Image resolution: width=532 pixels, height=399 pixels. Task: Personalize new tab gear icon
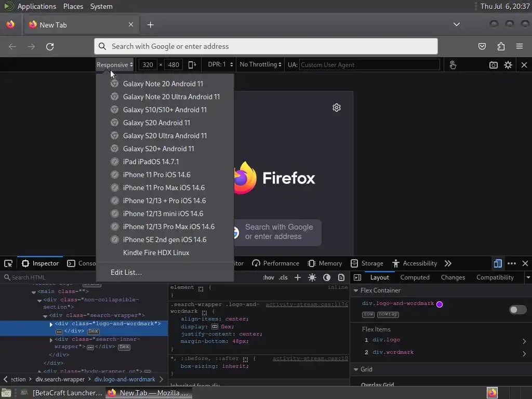337,108
